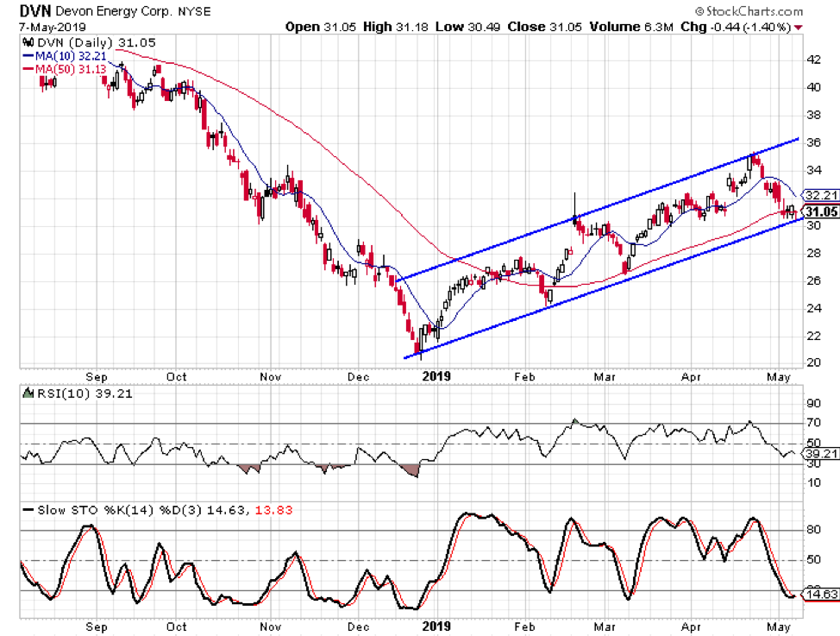Click the 20 price axis label

(814, 362)
